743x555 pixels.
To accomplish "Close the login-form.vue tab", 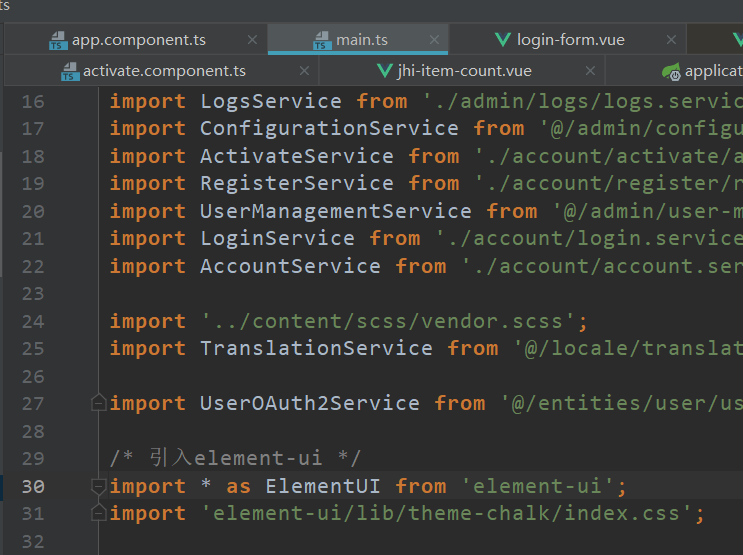I will point(671,40).
